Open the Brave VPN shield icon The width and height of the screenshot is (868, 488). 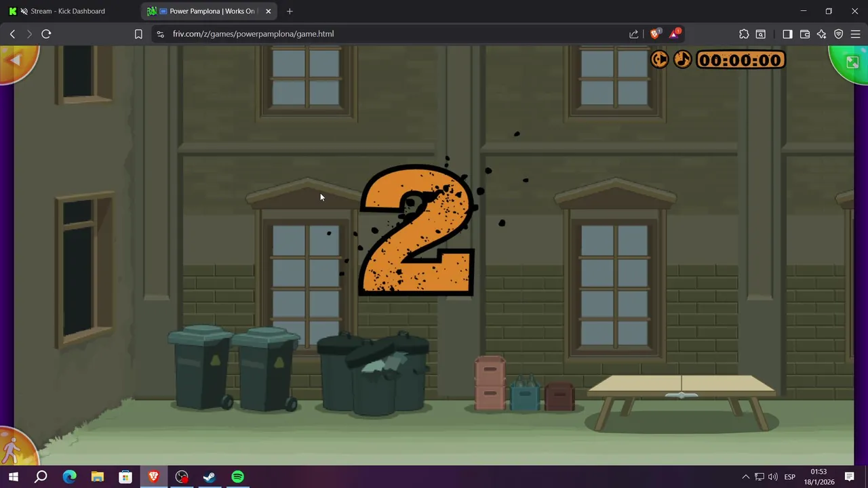coord(839,34)
